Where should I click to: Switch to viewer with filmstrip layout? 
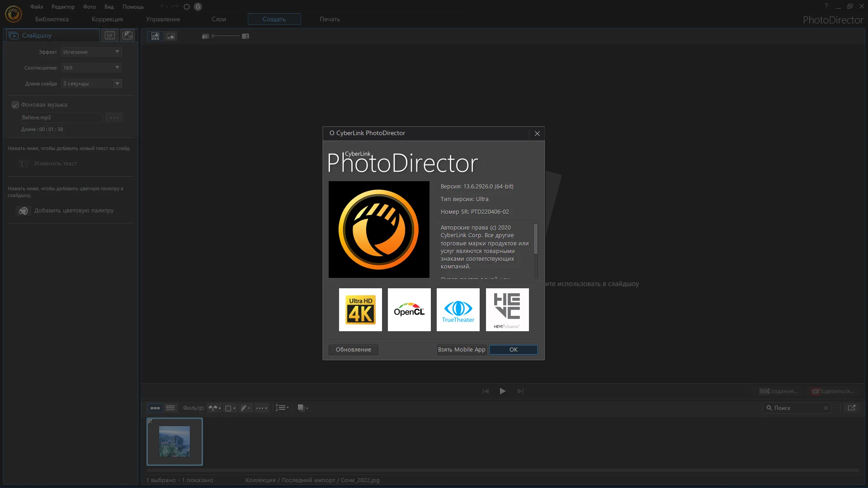tap(155, 36)
